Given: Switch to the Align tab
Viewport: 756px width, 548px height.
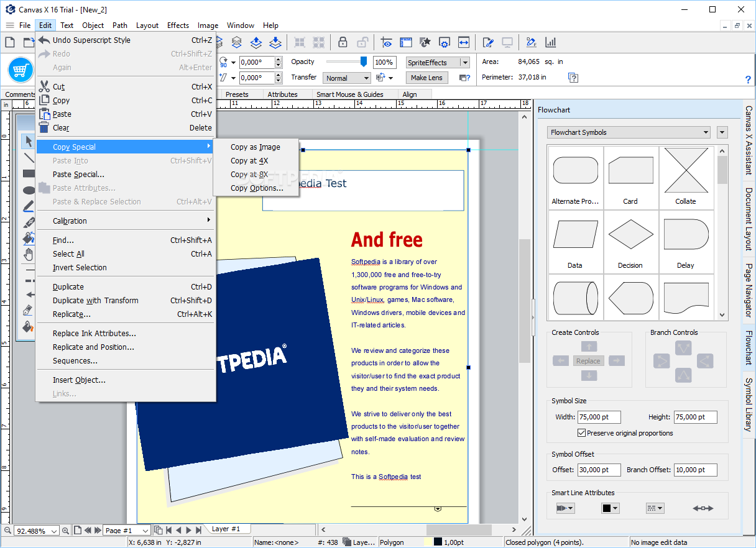Looking at the screenshot, I should point(410,94).
